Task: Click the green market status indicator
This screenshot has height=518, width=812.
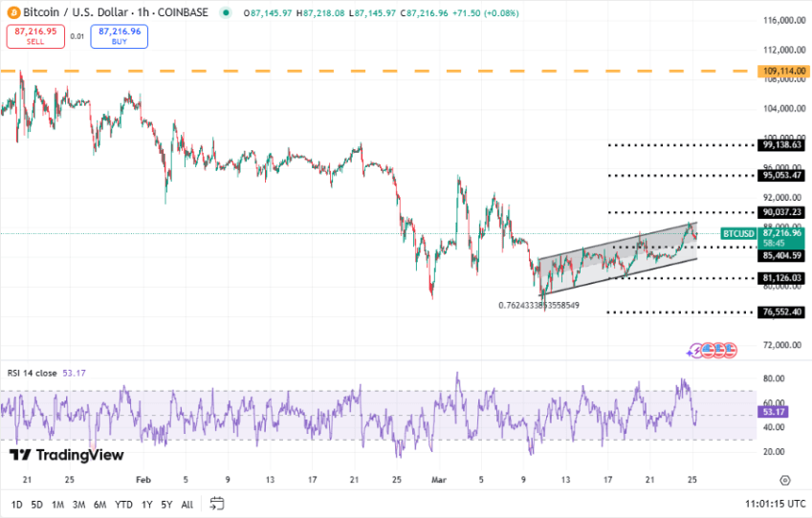Action: click(x=225, y=13)
